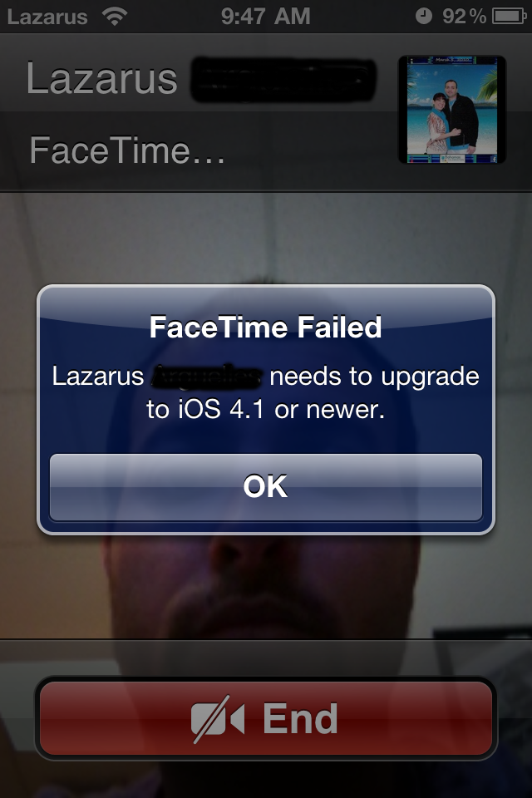
Task: Click the 'needs to upgrade' alert text
Action: (374, 377)
